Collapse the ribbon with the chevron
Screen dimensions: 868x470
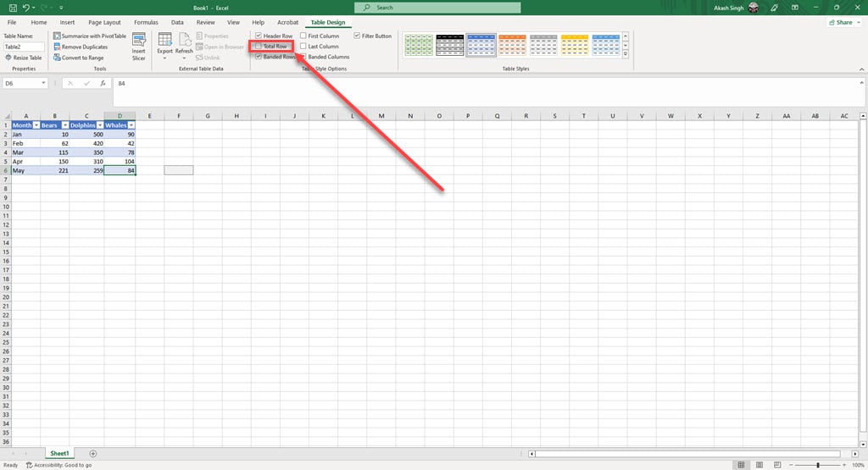[861, 69]
